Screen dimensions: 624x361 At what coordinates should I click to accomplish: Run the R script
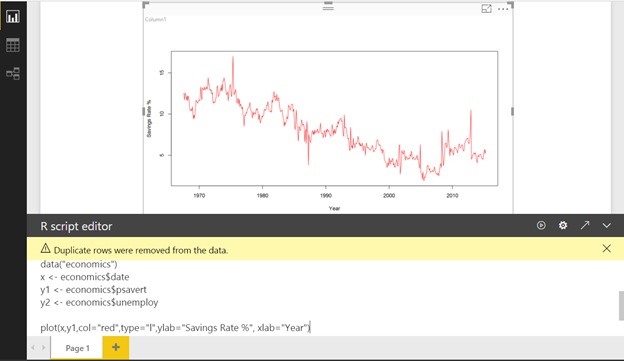click(x=541, y=225)
